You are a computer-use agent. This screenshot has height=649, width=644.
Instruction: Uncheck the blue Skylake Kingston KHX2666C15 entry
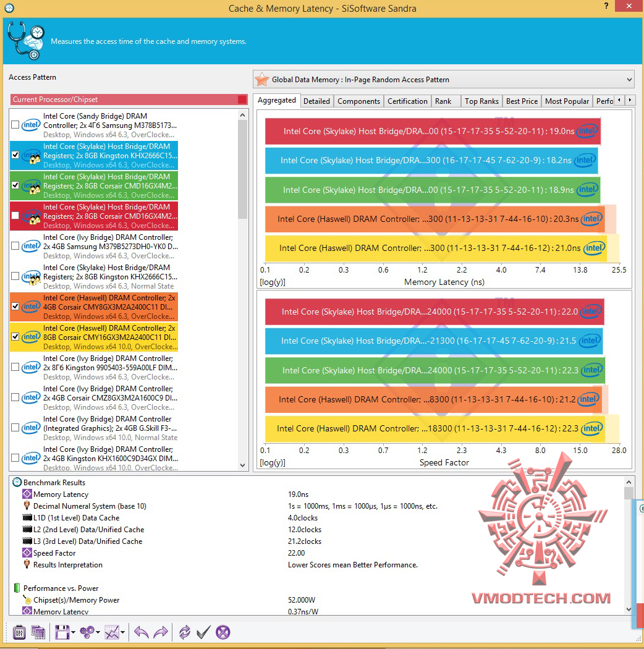point(15,155)
